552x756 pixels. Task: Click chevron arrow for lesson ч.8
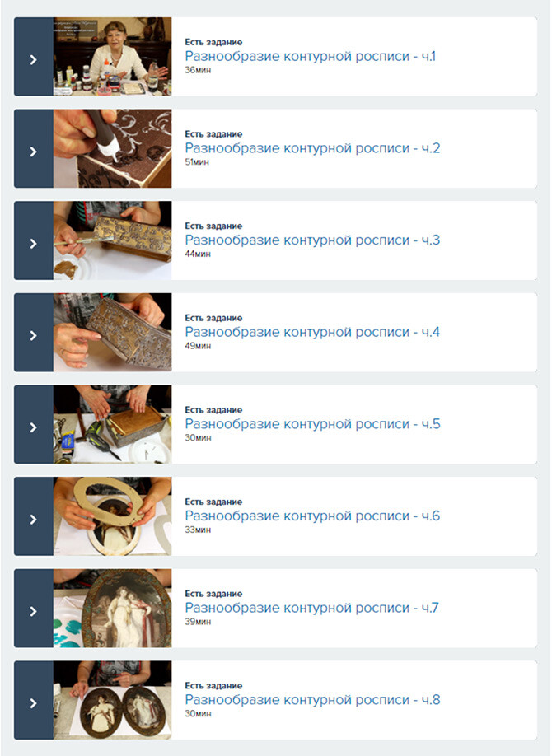click(x=33, y=703)
